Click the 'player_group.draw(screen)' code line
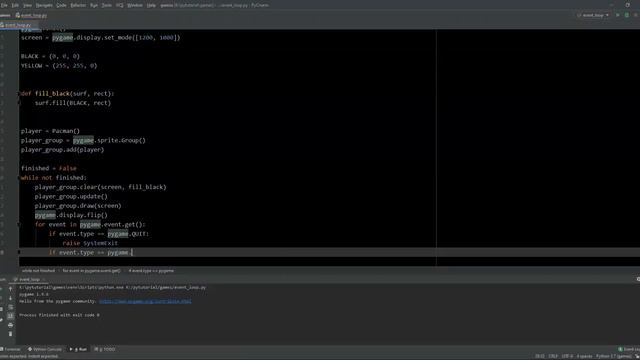The width and height of the screenshot is (640, 360). point(78,206)
